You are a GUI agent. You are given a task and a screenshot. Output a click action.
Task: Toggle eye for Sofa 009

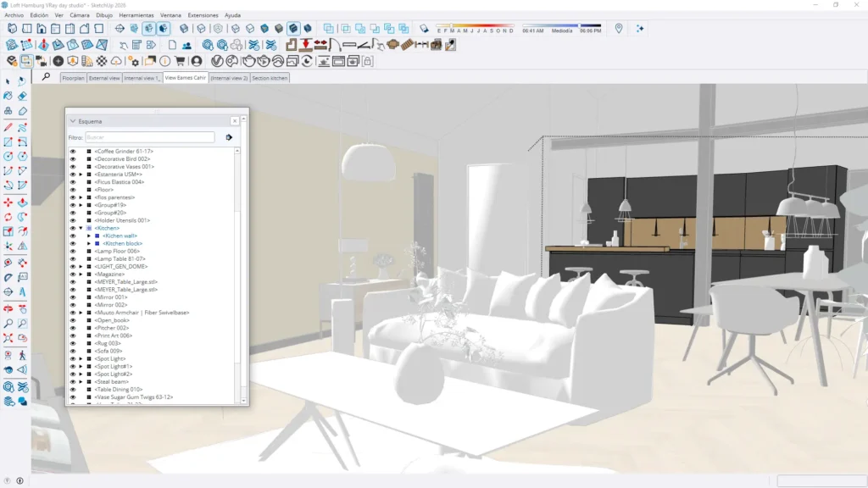[x=73, y=351]
